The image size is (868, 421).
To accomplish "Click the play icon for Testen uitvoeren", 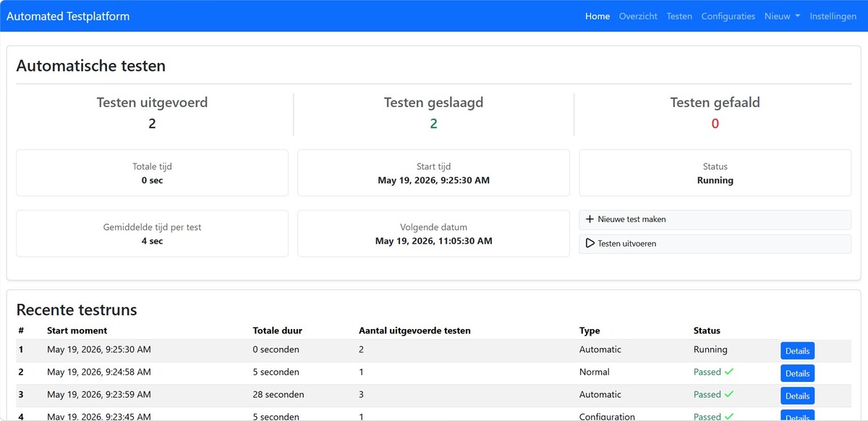I will click(590, 244).
